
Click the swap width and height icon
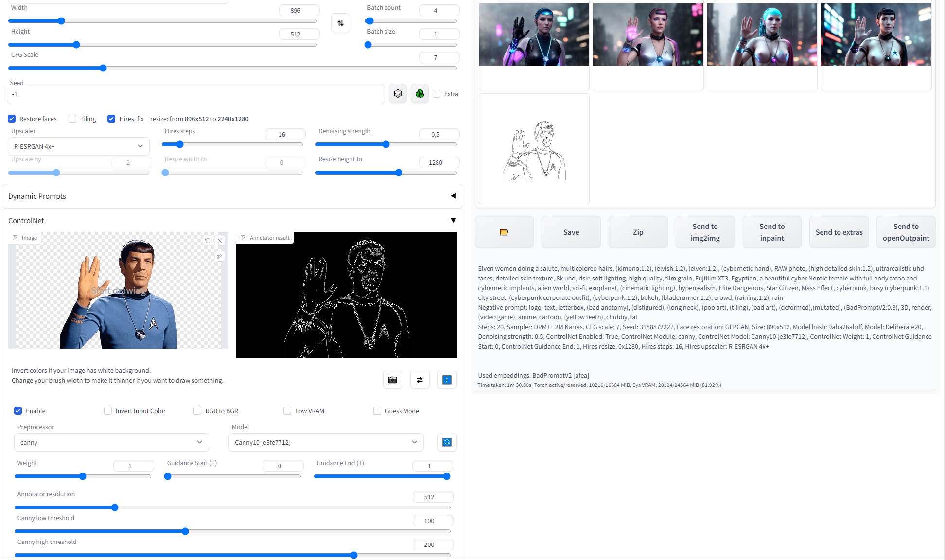tap(340, 23)
